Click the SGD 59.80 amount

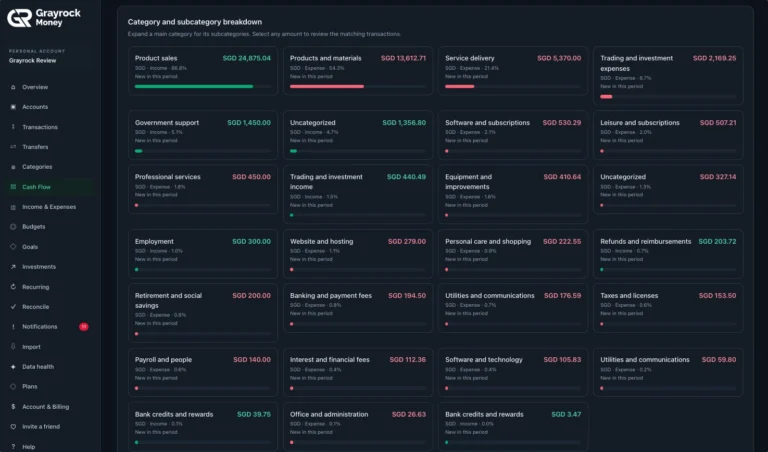point(719,360)
